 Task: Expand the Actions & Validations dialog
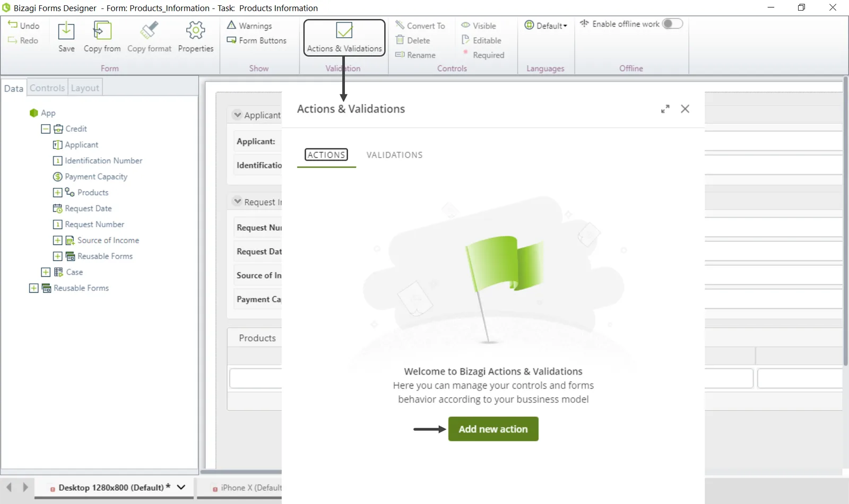click(665, 109)
